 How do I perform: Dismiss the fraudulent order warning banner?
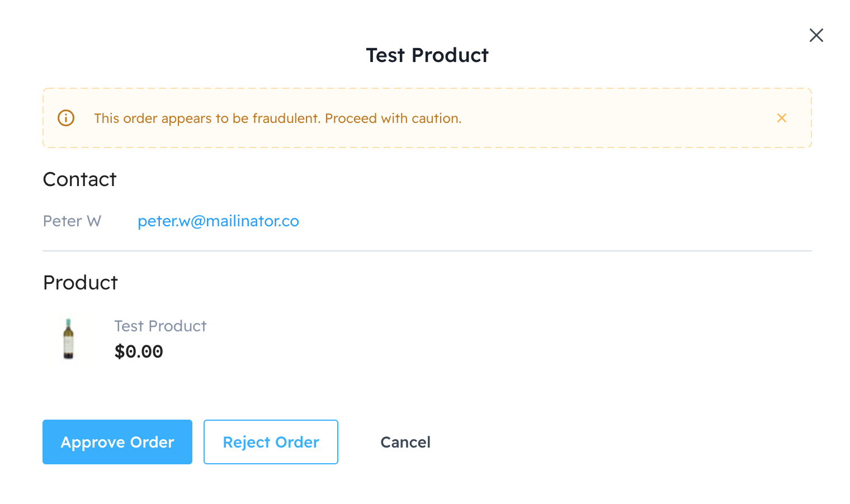(781, 118)
